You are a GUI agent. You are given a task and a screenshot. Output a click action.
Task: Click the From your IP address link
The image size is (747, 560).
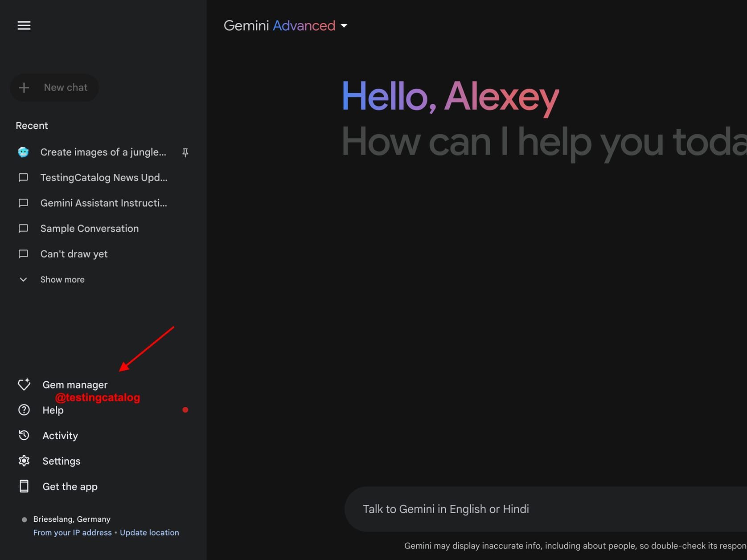72,532
